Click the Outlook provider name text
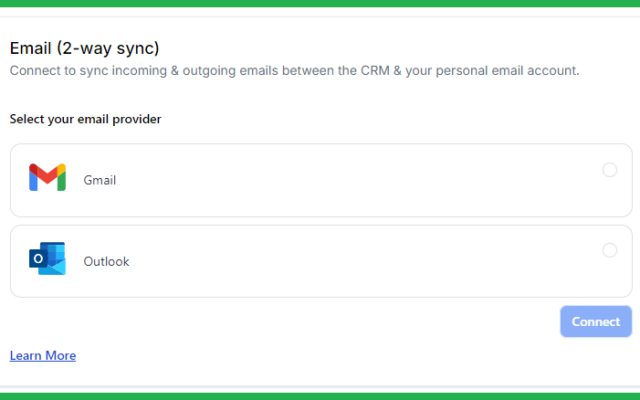The image size is (640, 400). click(x=106, y=261)
